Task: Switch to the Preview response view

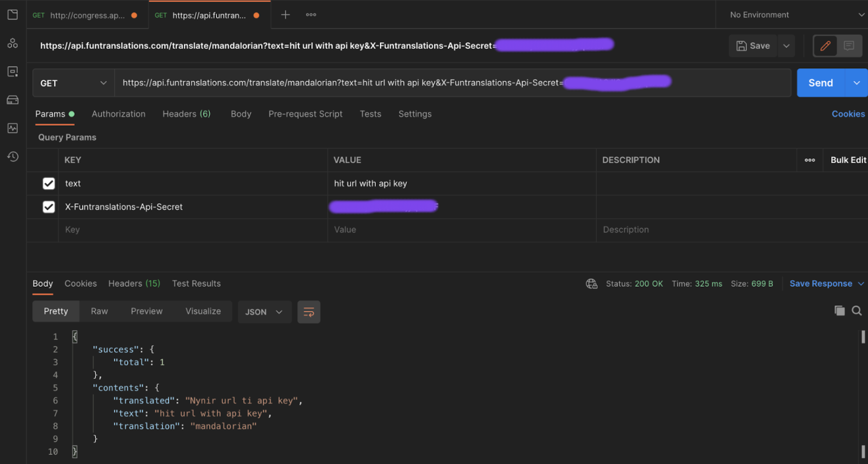Action: tap(146, 311)
